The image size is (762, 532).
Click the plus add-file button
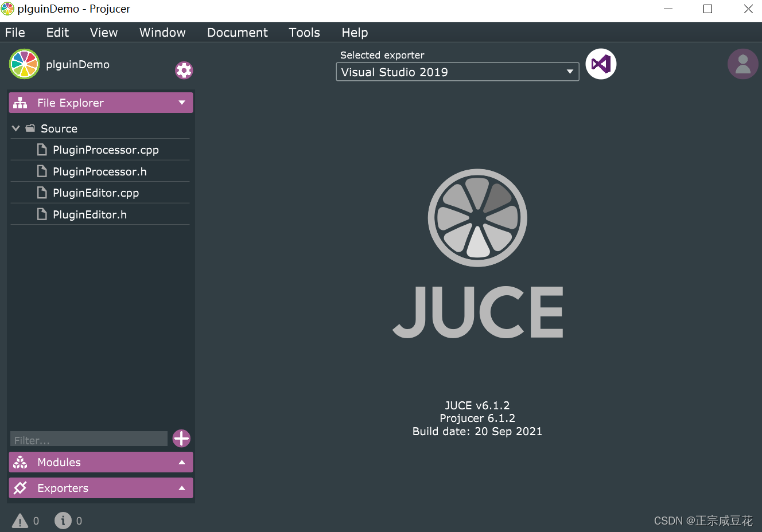point(181,439)
